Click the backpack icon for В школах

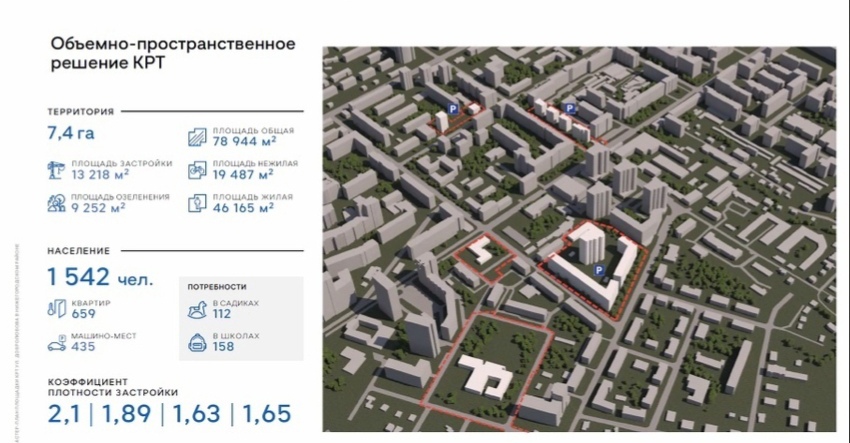(198, 342)
